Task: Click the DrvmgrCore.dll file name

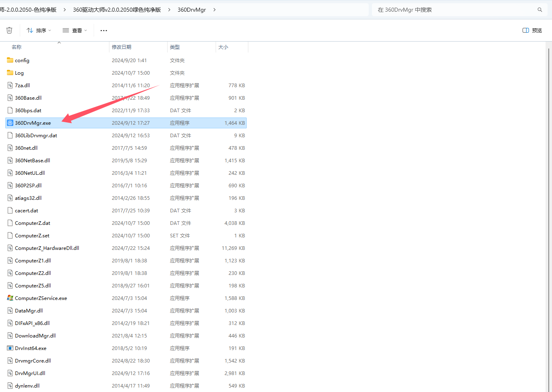Action: click(33, 361)
